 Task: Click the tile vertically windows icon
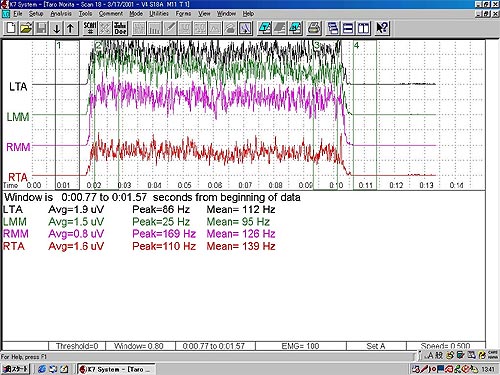[x=363, y=28]
